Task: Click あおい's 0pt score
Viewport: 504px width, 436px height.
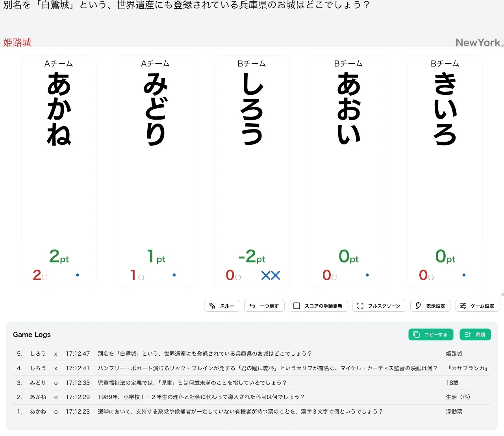Action: tap(348, 257)
